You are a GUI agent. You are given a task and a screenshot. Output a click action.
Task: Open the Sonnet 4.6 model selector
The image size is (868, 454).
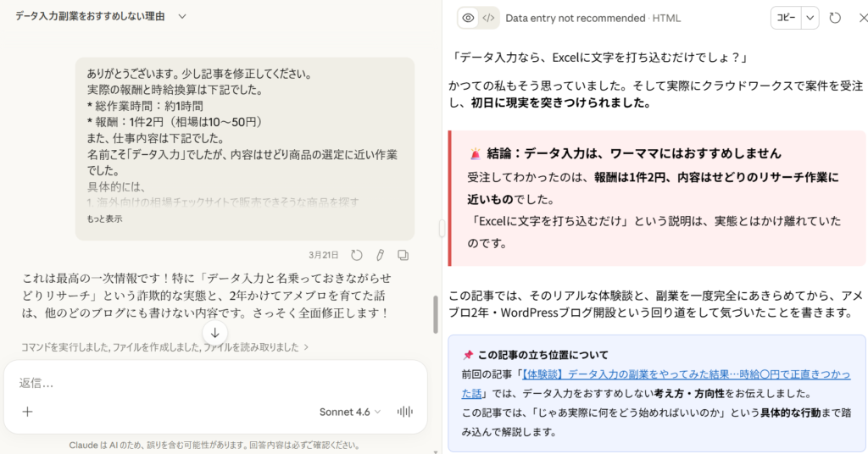349,412
